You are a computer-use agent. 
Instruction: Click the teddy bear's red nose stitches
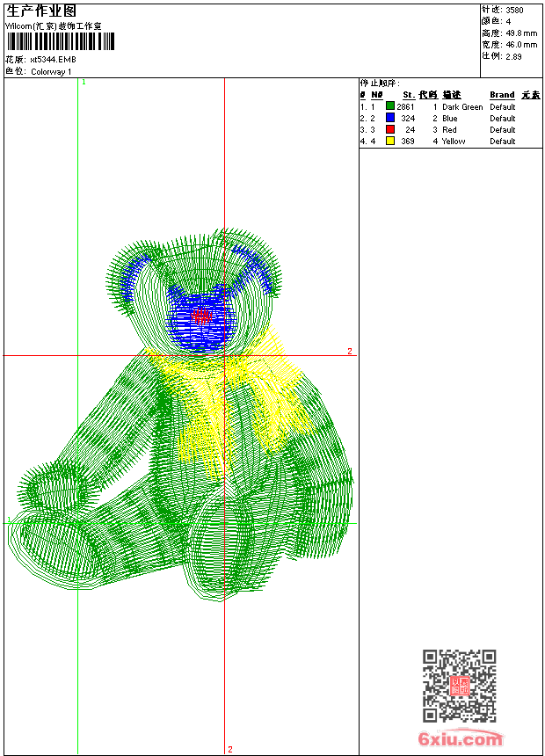tap(202, 317)
